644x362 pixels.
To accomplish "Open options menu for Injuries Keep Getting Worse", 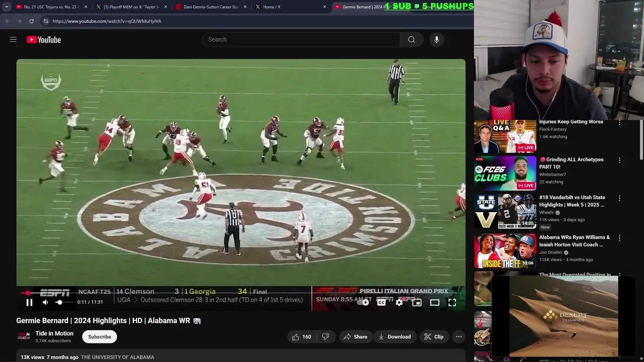I will [x=619, y=123].
